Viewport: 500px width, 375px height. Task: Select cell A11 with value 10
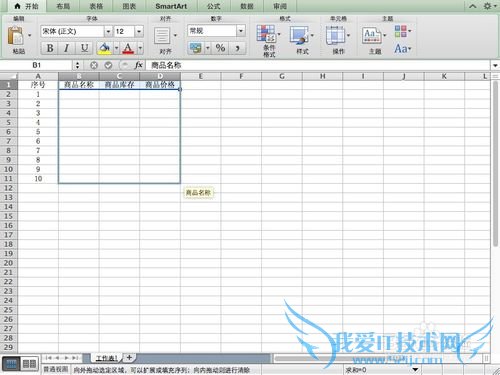coord(38,179)
